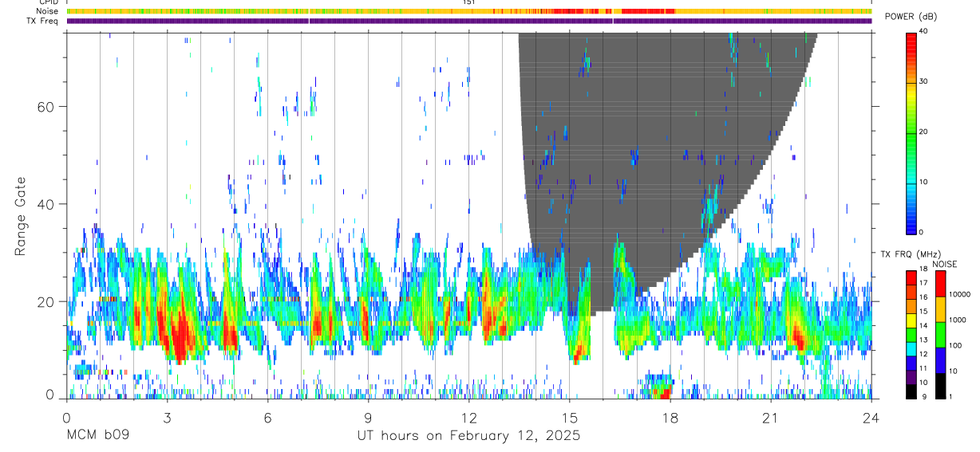This screenshot has height=452, width=980.
Task: Click the strong red echo near 3 UT
Action: tap(180, 335)
